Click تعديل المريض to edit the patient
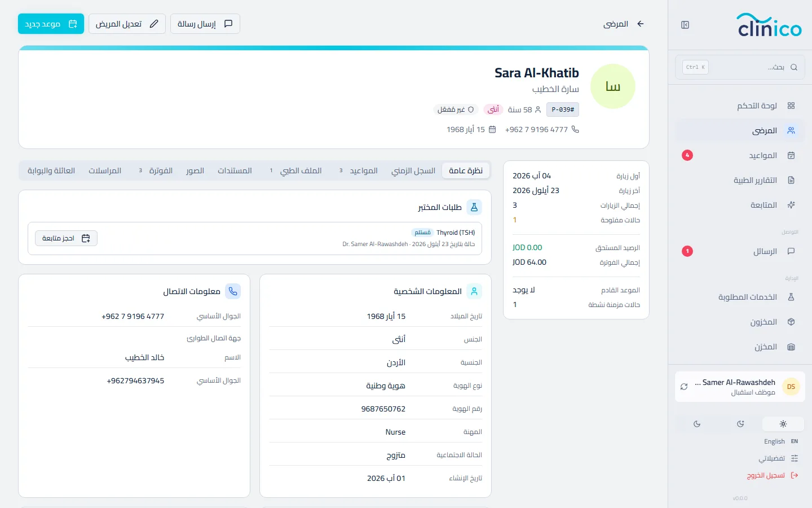Screen dimensions: 812x508 (127, 24)
